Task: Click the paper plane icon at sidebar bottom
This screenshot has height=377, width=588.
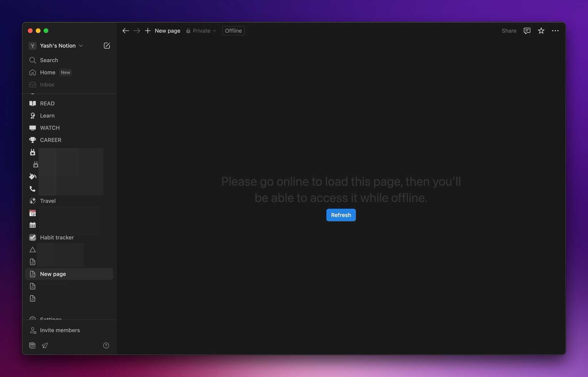Action: click(45, 346)
